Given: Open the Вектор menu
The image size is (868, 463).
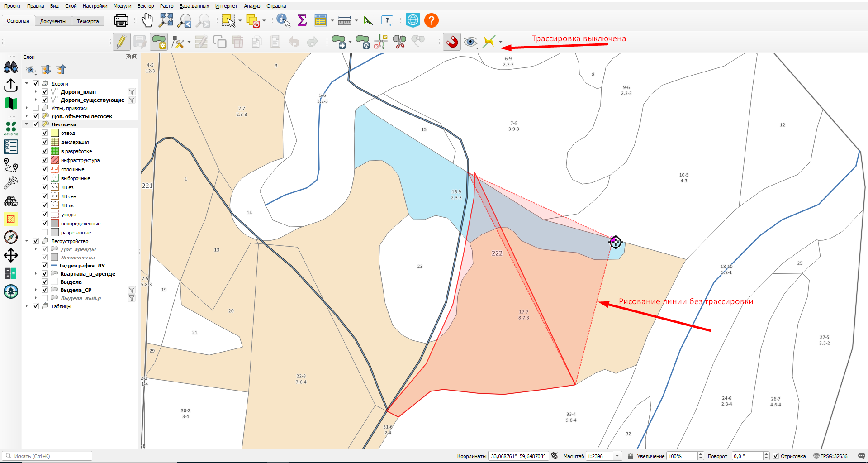Looking at the screenshot, I should (146, 6).
